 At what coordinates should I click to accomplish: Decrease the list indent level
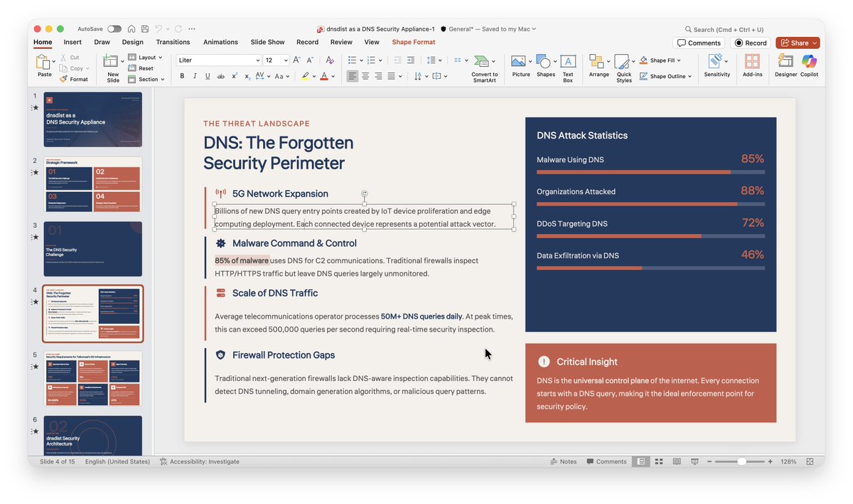click(398, 60)
